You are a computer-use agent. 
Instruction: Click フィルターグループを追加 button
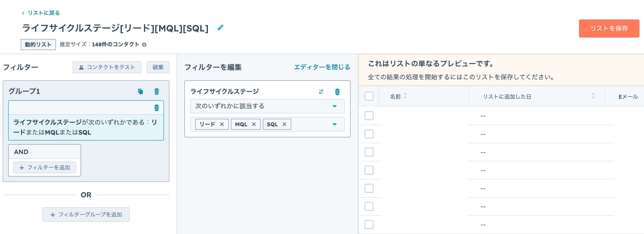tap(86, 215)
